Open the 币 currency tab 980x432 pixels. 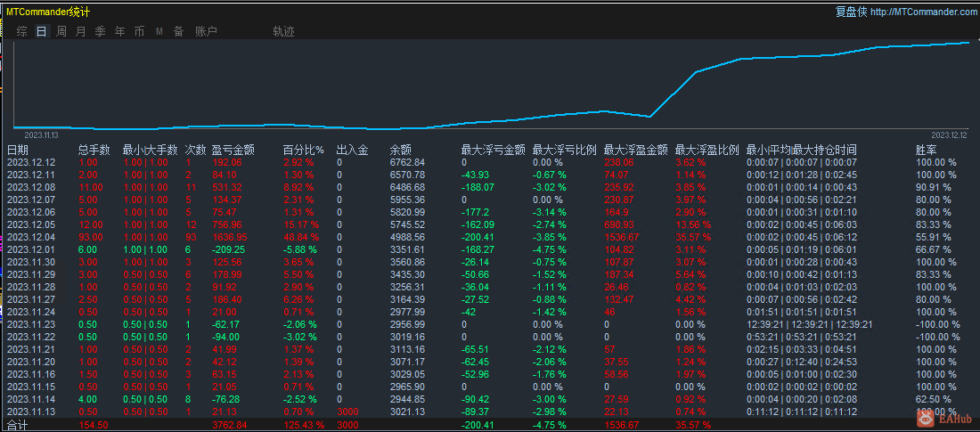[x=139, y=31]
